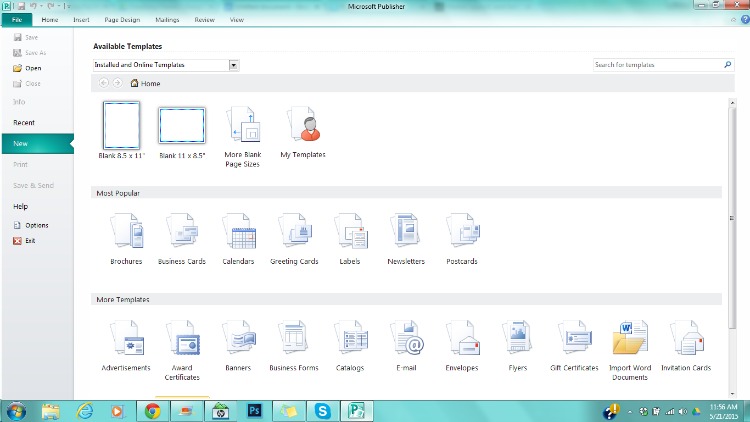750x422 pixels.
Task: Open the Windows Start menu
Action: coord(16,411)
